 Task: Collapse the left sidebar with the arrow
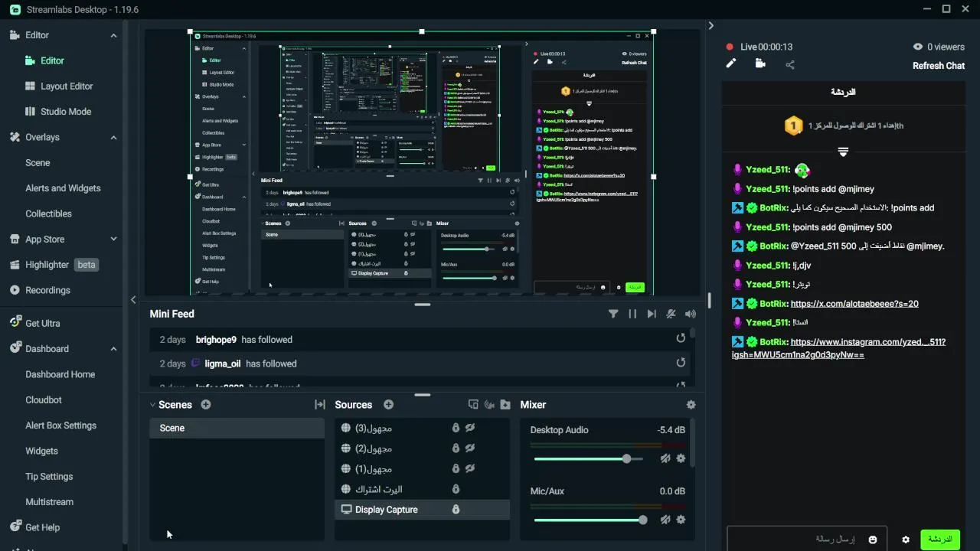coord(133,300)
